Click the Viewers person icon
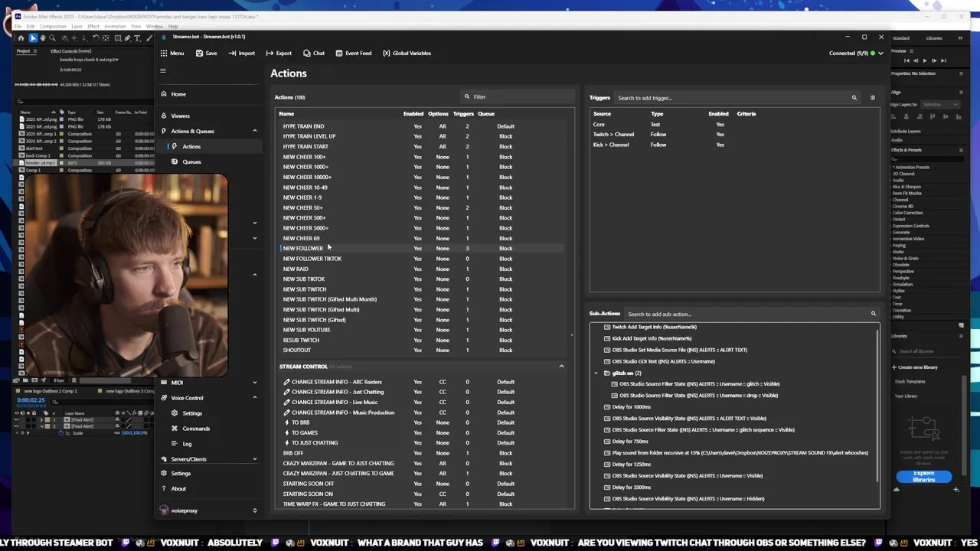The width and height of the screenshot is (980, 551). click(x=164, y=116)
